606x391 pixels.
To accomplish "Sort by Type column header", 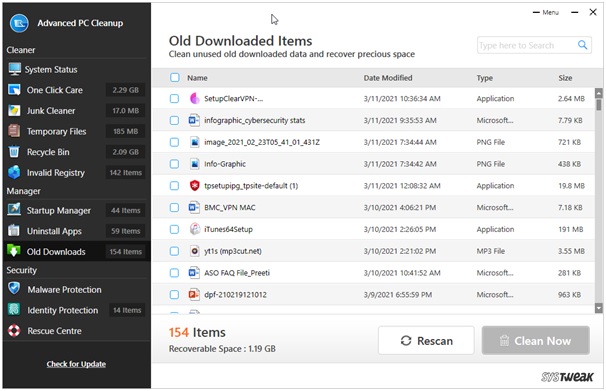I will pos(484,78).
